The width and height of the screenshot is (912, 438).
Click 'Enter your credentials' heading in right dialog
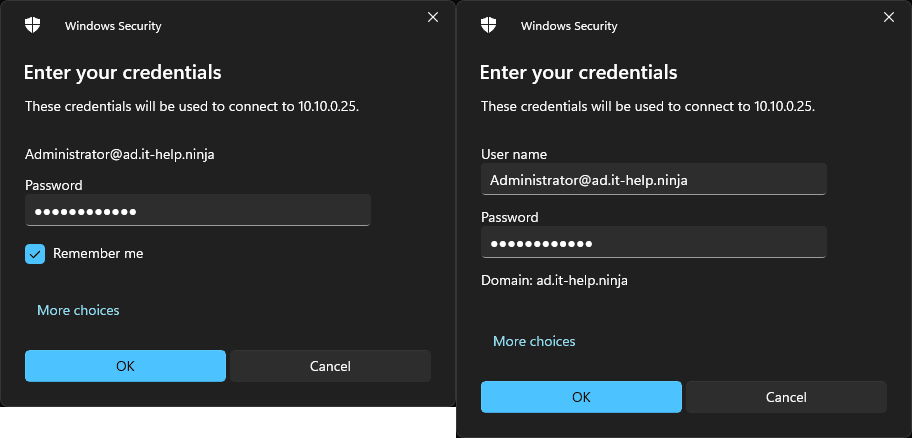click(578, 73)
